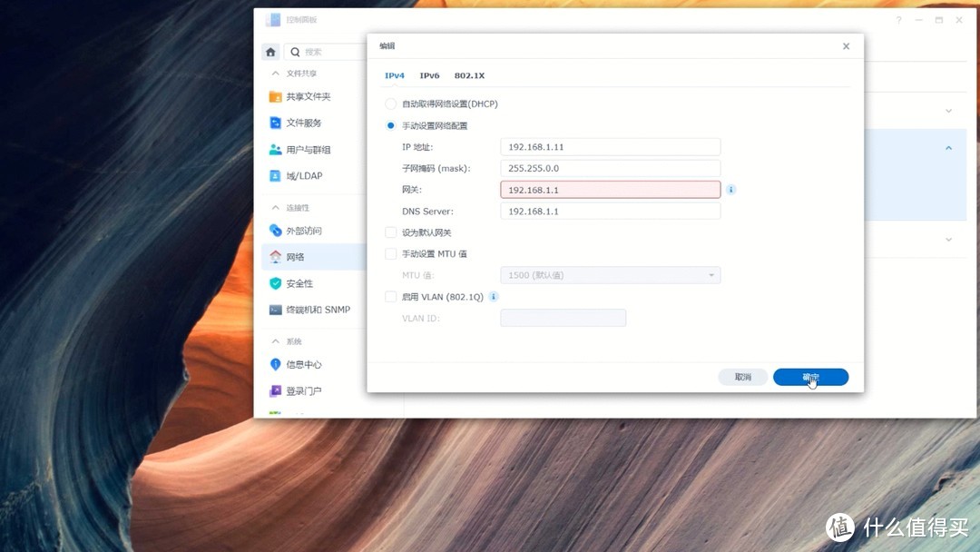This screenshot has width=980, height=552.
Task: Click the VLAN ID input field
Action: click(x=563, y=318)
